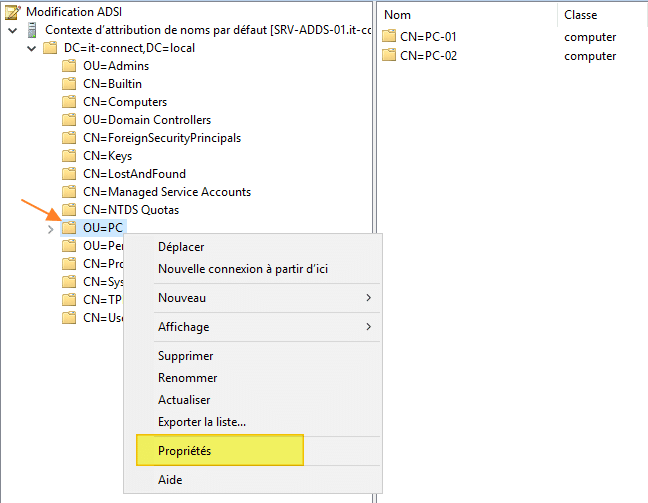
Task: Click the server naming context icon
Action: pos(32,30)
